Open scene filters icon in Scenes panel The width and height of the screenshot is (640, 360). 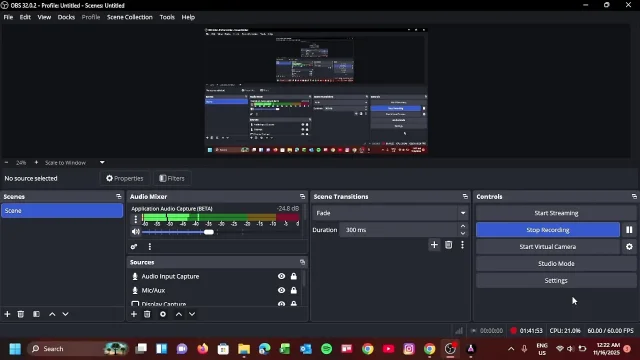36,314
